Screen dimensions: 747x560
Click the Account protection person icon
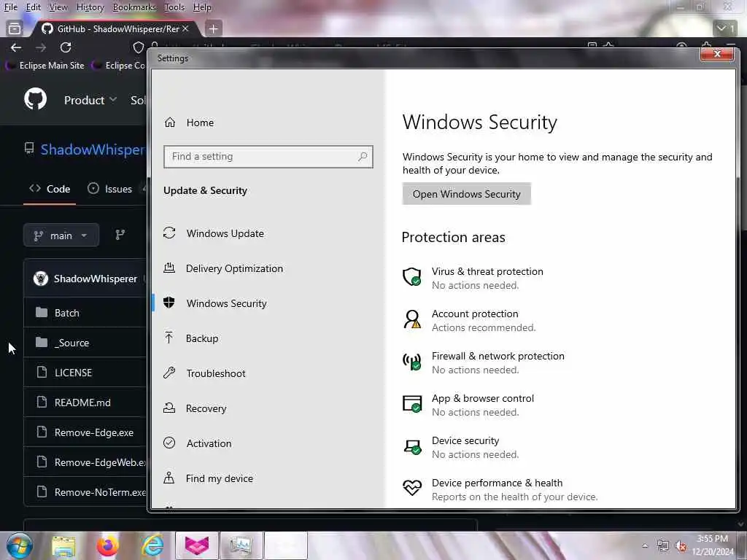412,319
